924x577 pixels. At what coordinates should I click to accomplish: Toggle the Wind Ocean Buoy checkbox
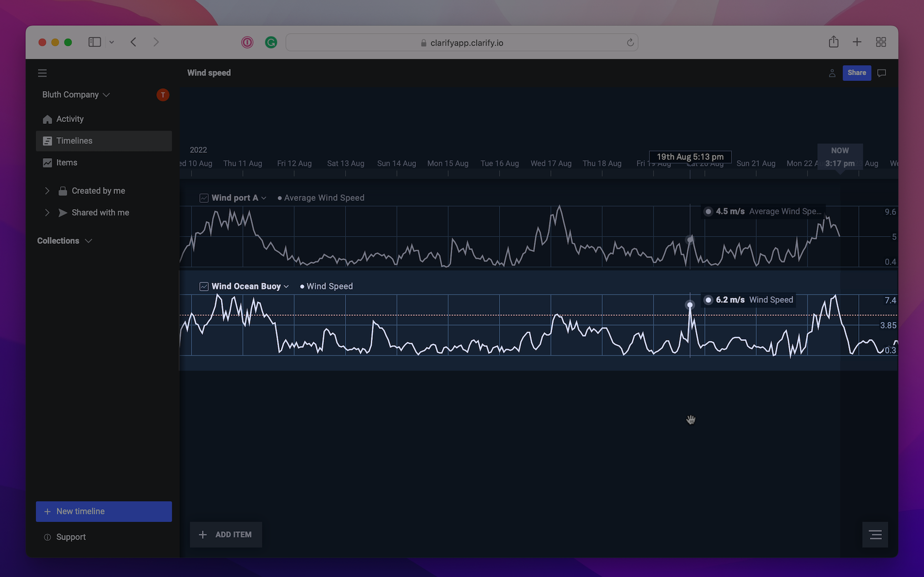(x=204, y=286)
